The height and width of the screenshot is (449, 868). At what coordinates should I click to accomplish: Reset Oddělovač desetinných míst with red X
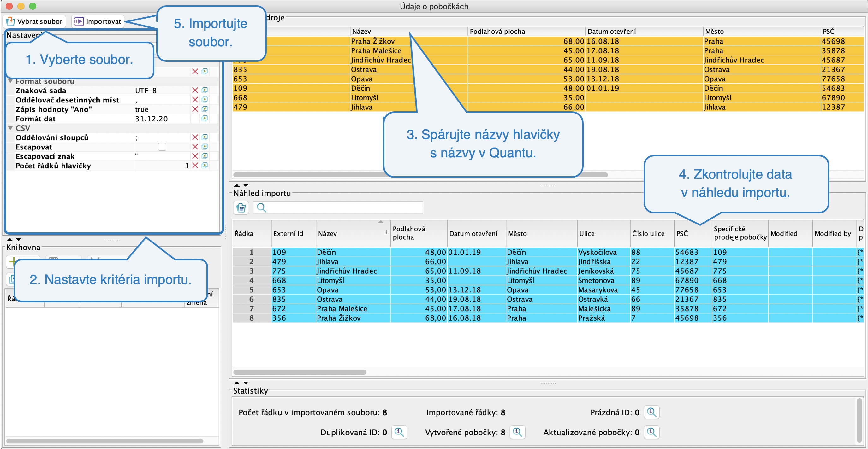click(x=195, y=100)
